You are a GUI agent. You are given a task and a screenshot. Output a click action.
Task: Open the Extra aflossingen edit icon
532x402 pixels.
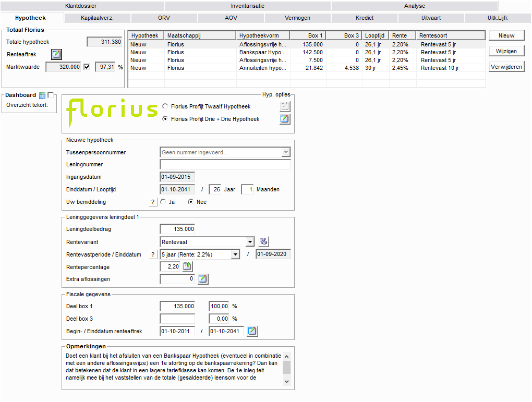tap(202, 279)
